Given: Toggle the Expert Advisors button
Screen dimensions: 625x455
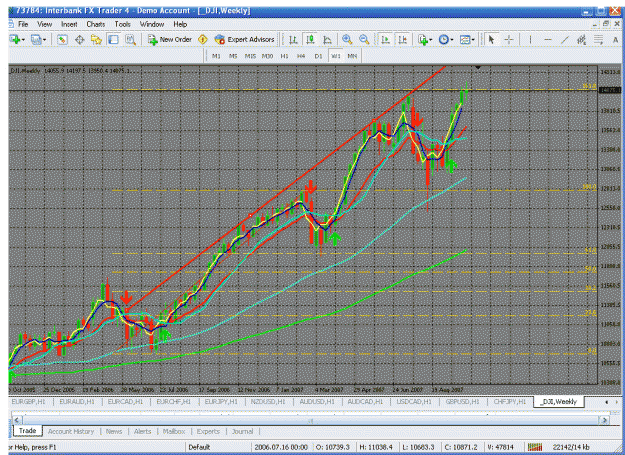Looking at the screenshot, I should [244, 39].
